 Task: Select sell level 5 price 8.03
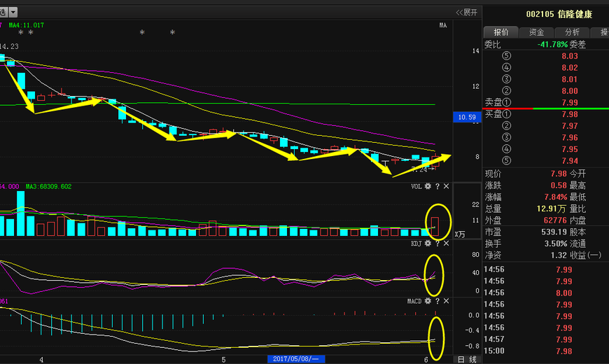(x=570, y=56)
